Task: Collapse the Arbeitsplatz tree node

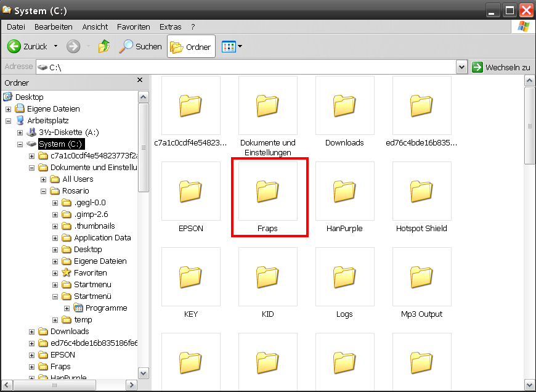Action: click(8, 121)
